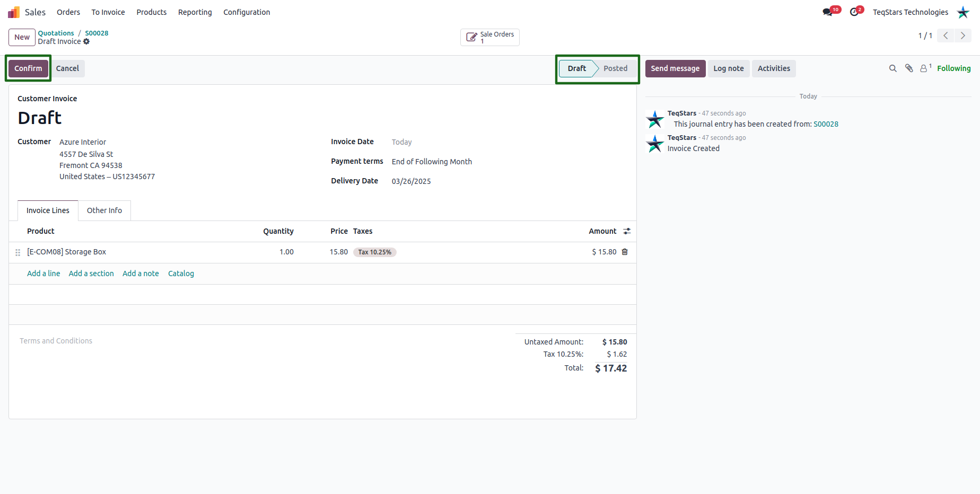Sort by the Product column header
Screen dimensions: 980x494
click(41, 231)
